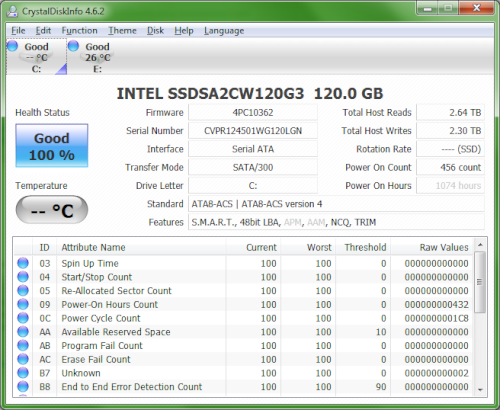
Task: Click raw value 0000000001C8
Action: pyautogui.click(x=437, y=318)
